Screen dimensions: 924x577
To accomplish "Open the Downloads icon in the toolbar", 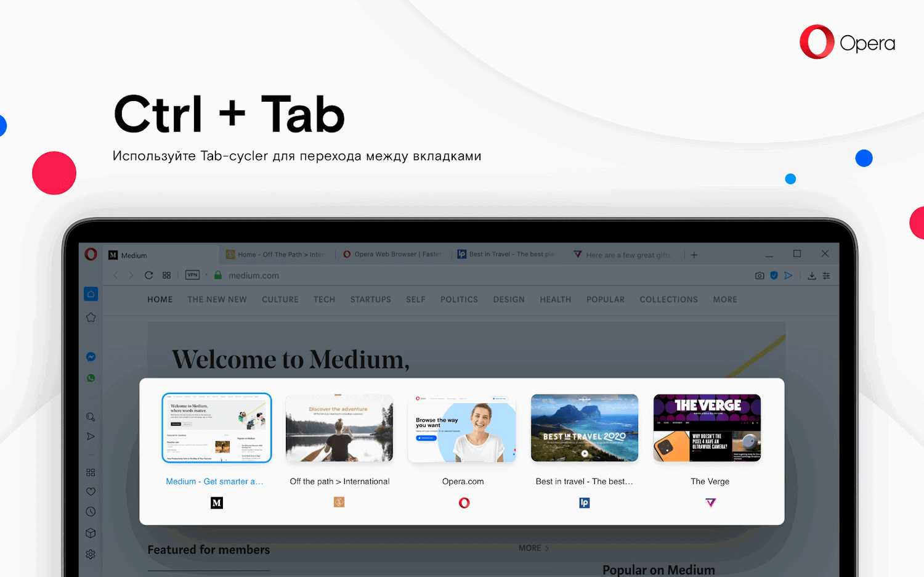I will 812,276.
